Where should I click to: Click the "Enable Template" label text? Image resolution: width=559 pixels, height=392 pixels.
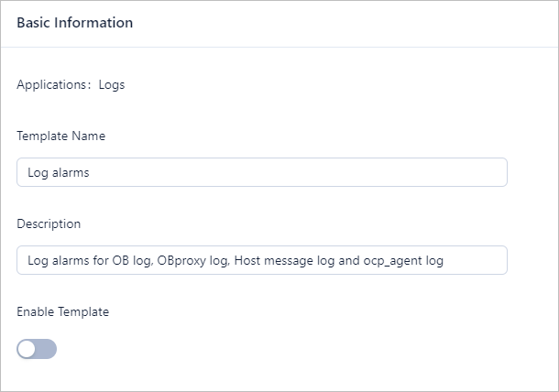point(62,311)
